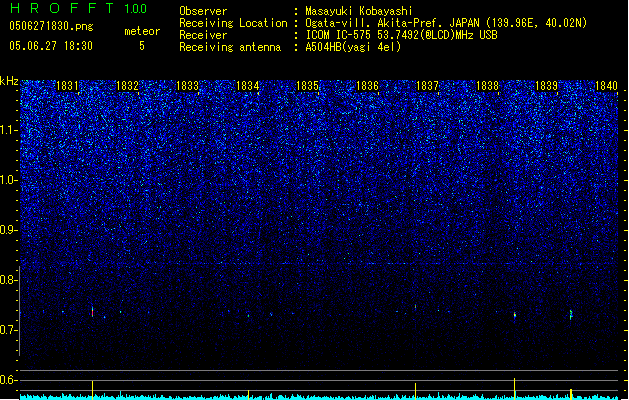The image size is (629, 400).
Task: Click antenna value A504HB(yagi 4el)
Action: coord(353,47)
